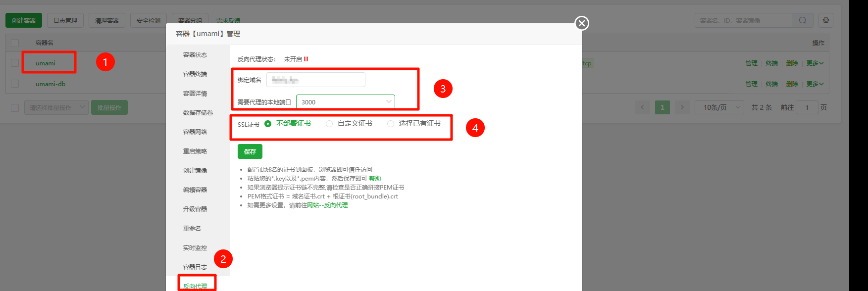Click 创建容器 button
868x291 pixels.
pos(24,20)
